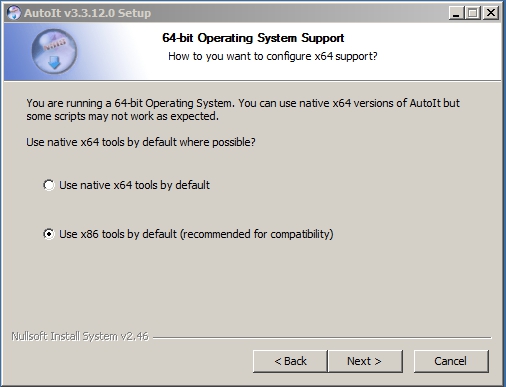This screenshot has width=506, height=387.
Task: Click the 'AutoIt v3.3.12.0 Setup' title text
Action: tap(88, 13)
